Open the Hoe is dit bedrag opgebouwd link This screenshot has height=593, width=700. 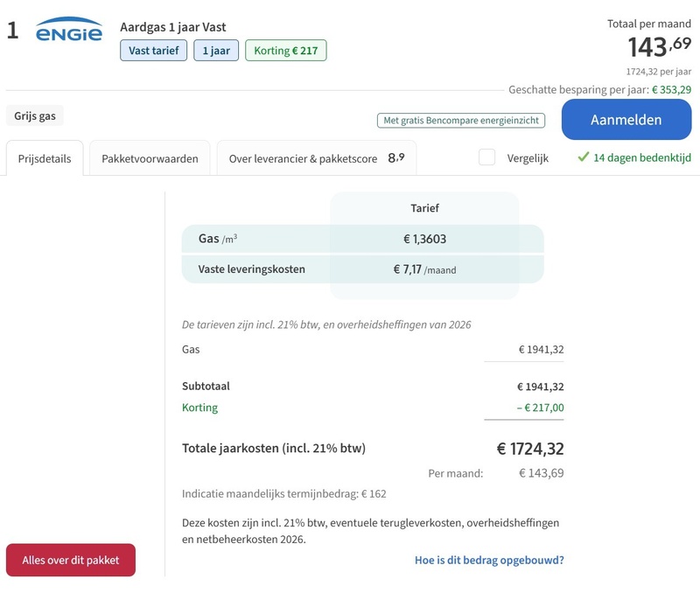489,560
